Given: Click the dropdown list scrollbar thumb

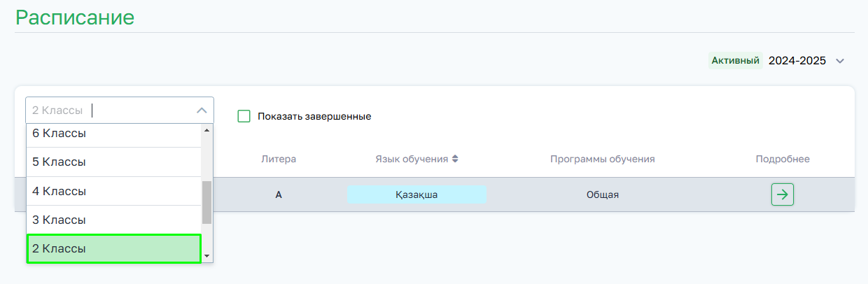Looking at the screenshot, I should [206, 202].
